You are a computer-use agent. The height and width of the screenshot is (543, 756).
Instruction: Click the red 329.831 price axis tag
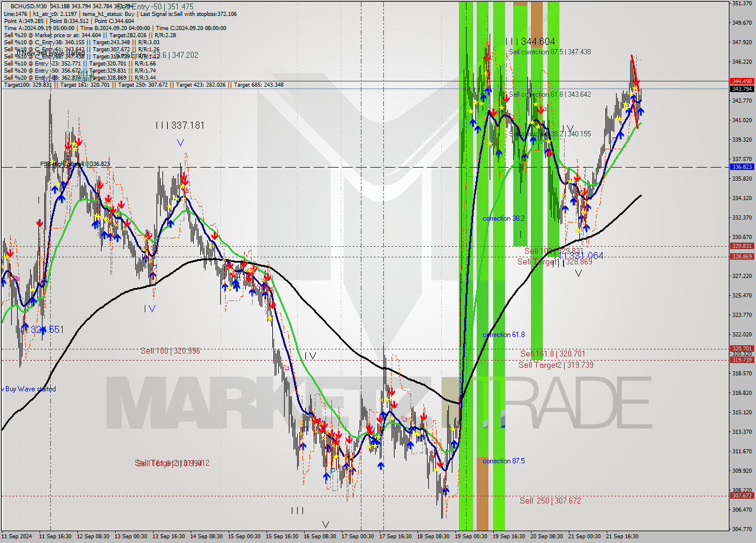(742, 246)
